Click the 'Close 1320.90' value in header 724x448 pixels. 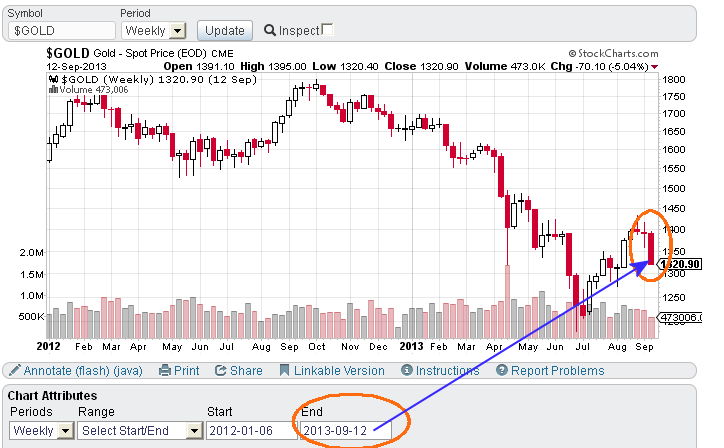point(421,67)
